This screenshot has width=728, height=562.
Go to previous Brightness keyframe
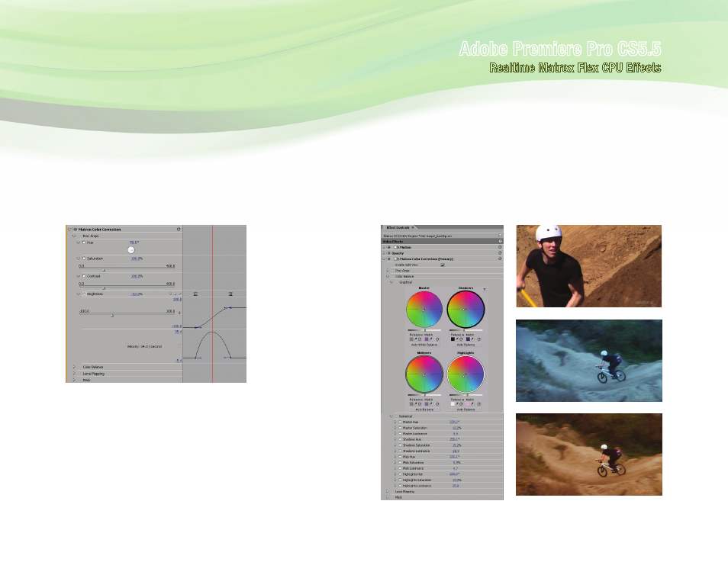point(170,294)
